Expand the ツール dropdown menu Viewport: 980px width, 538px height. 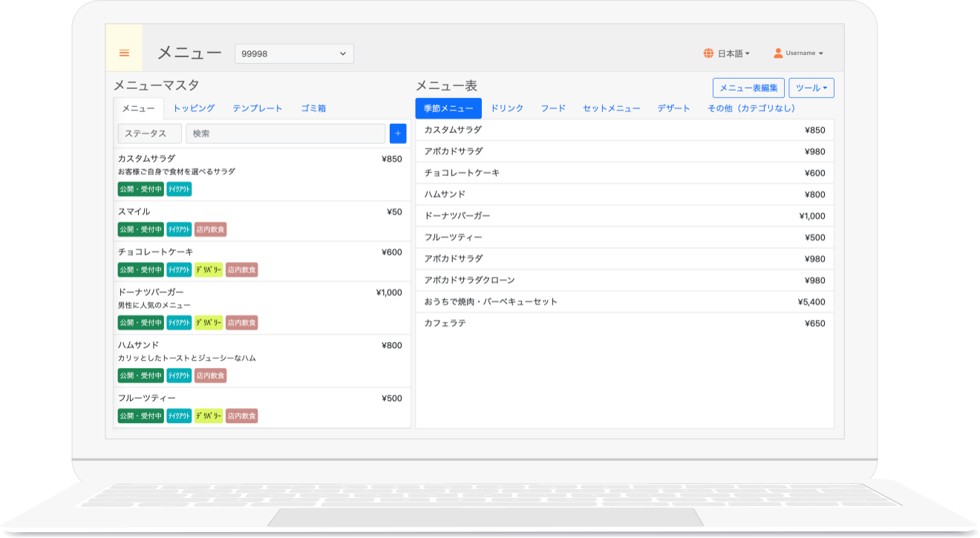pos(811,88)
